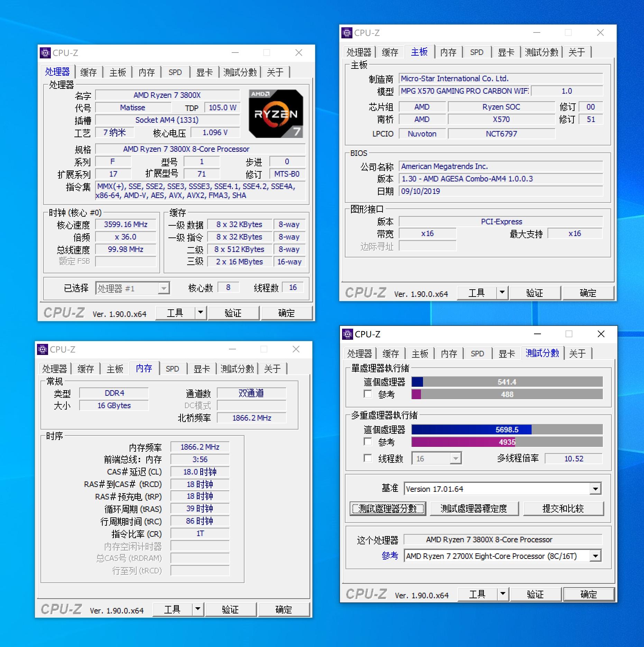Open the 測試分數 tab in the memory window

coord(237,369)
